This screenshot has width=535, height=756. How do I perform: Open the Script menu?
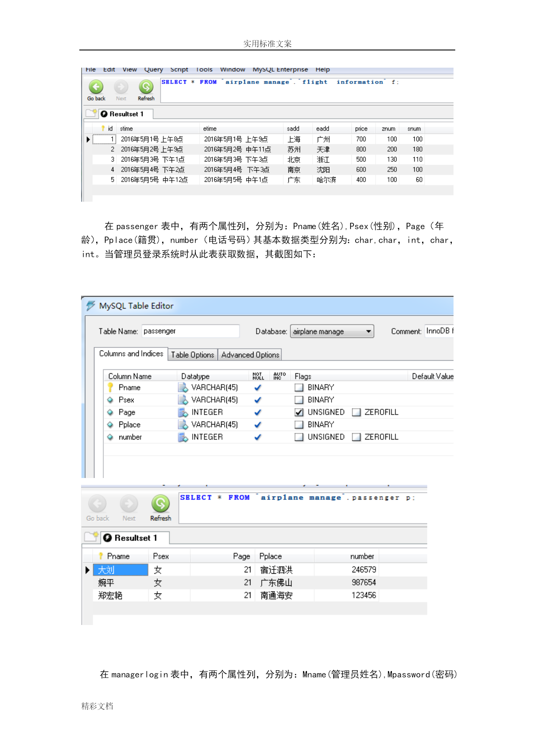(x=179, y=69)
